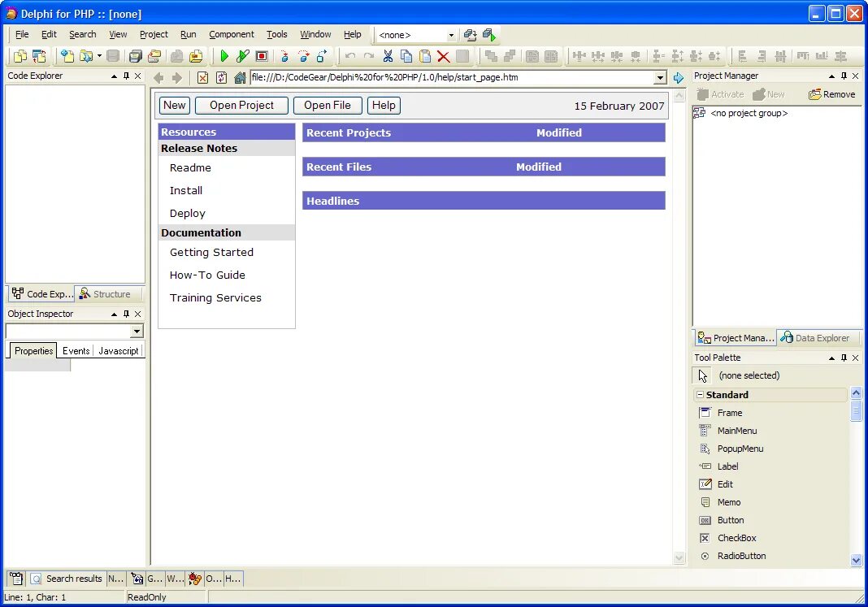Click Remove in Project Manager
Image resolution: width=868 pixels, height=607 pixels.
tap(832, 94)
